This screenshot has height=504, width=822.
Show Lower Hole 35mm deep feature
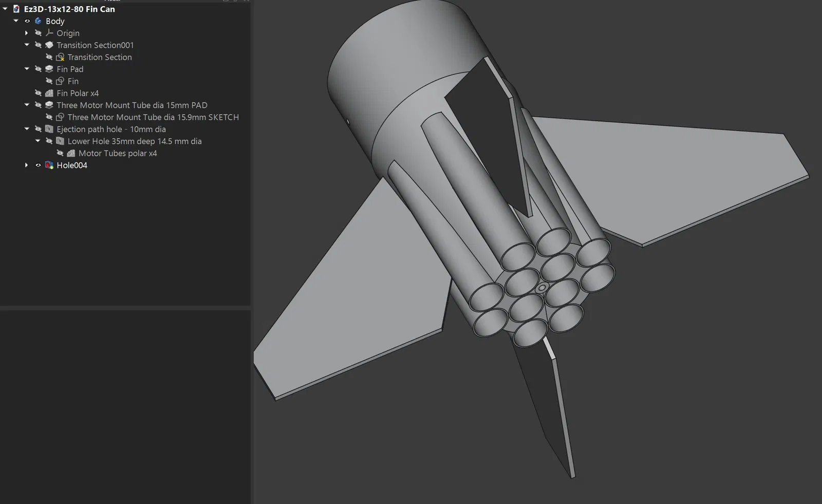[49, 141]
